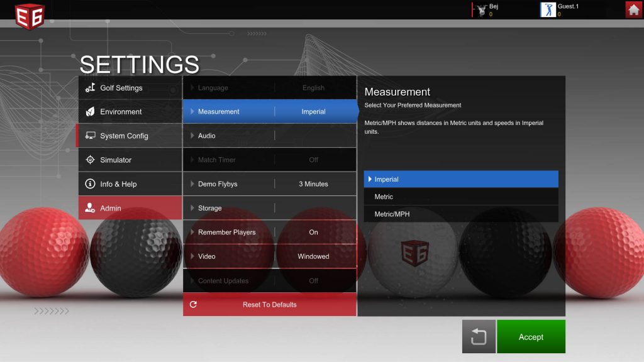Click the Bej player bull icon

click(x=481, y=10)
